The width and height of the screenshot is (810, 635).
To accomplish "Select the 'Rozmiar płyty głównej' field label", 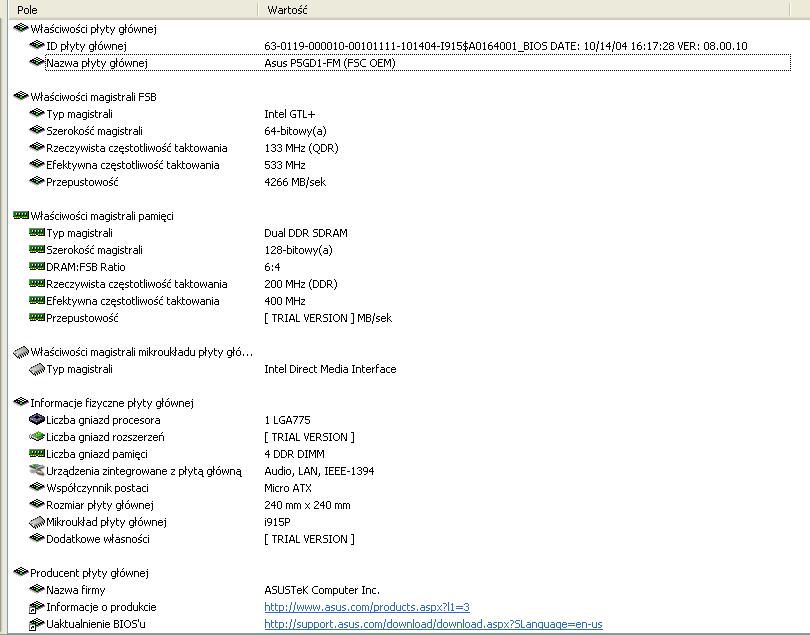I will pos(100,505).
